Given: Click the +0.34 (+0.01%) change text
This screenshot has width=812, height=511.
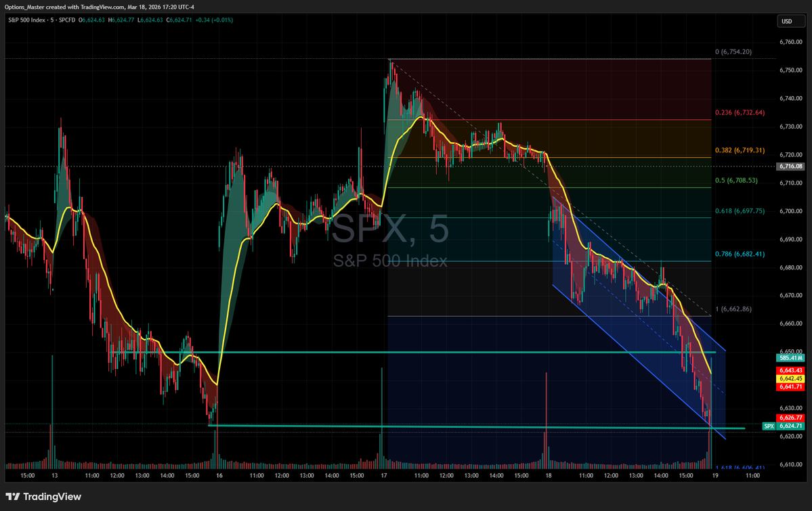Looking at the screenshot, I should tap(214, 20).
